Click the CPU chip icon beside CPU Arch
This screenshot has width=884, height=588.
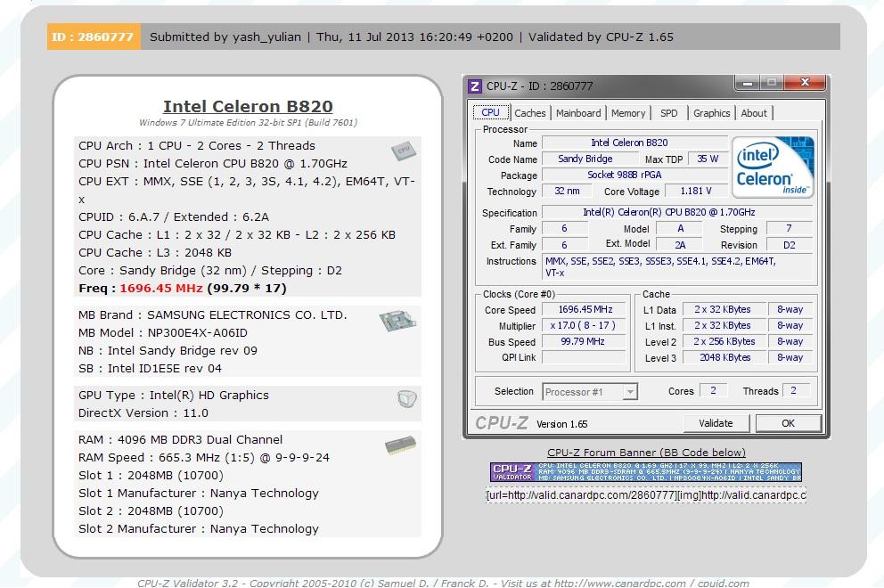[403, 151]
